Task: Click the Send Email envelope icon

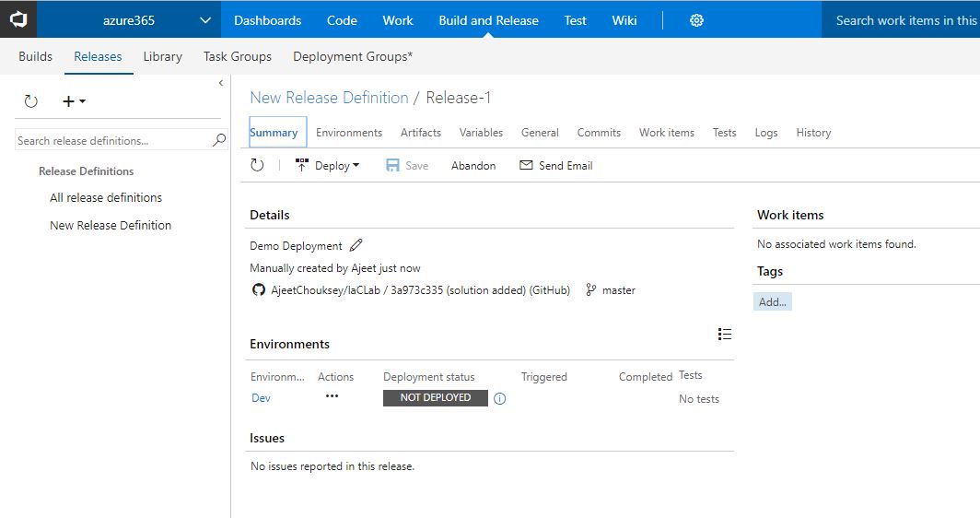Action: [x=526, y=165]
